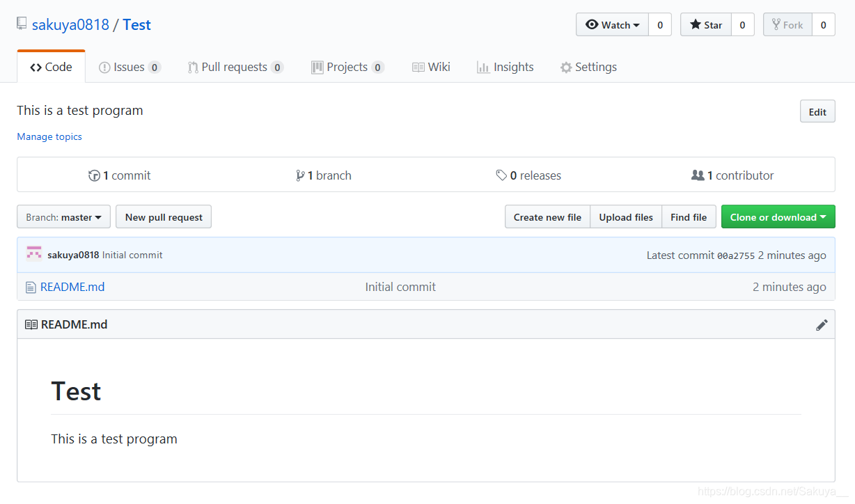Open the commit hash 00a2755
Image resolution: width=855 pixels, height=504 pixels.
[x=736, y=255]
